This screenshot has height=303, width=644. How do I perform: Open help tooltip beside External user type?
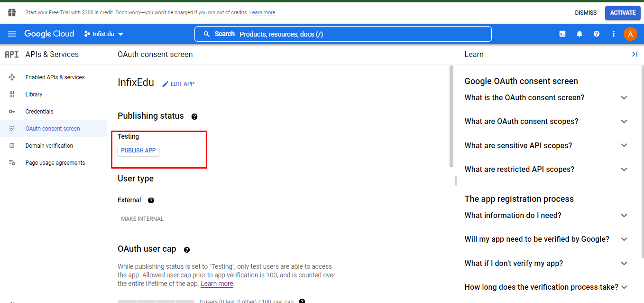click(x=151, y=200)
